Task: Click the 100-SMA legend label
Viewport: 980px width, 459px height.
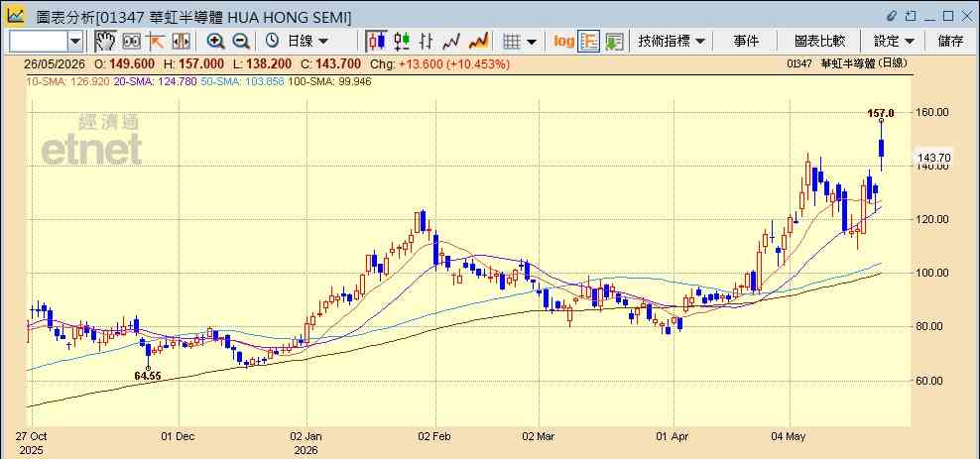Action: [x=329, y=81]
